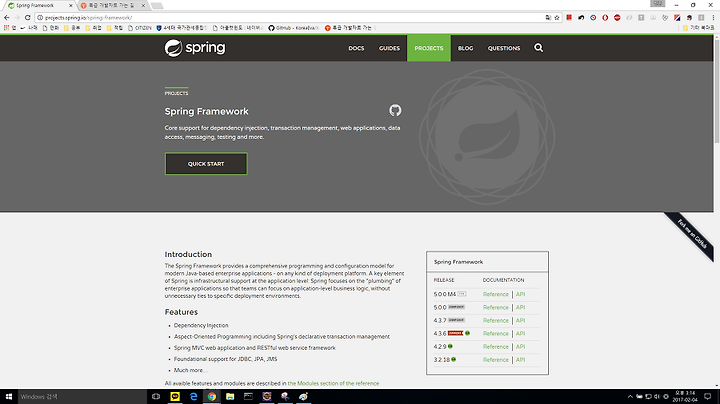The height and width of the screenshot is (404, 720).
Task: Click the black undo-arrow extension icon
Action: [x=581, y=17]
